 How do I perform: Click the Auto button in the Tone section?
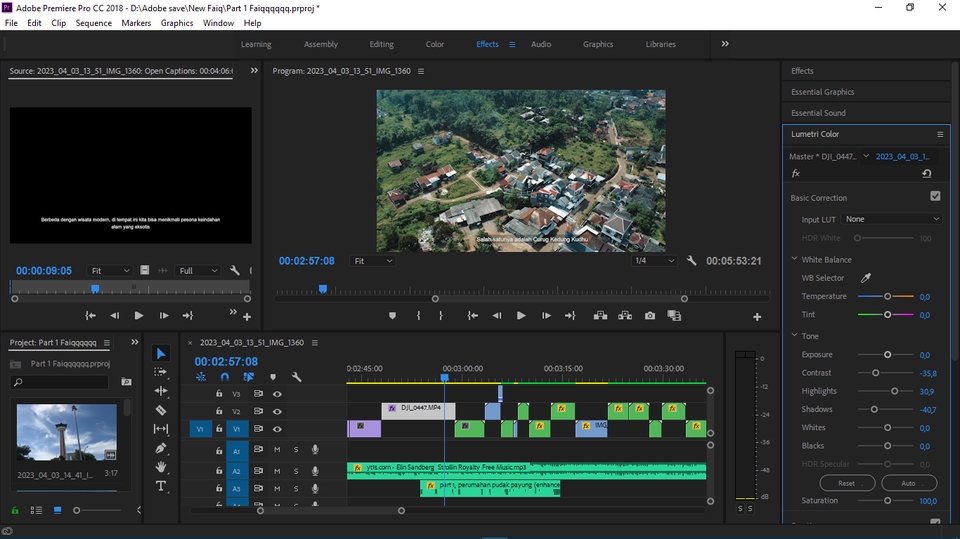907,483
